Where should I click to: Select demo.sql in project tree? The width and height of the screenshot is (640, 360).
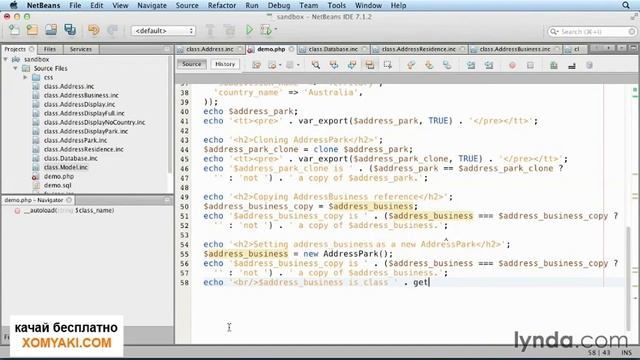pos(57,185)
